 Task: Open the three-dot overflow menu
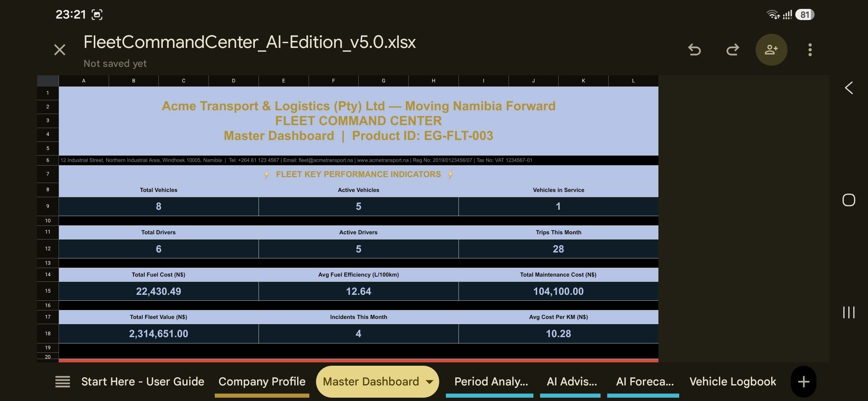(x=810, y=50)
